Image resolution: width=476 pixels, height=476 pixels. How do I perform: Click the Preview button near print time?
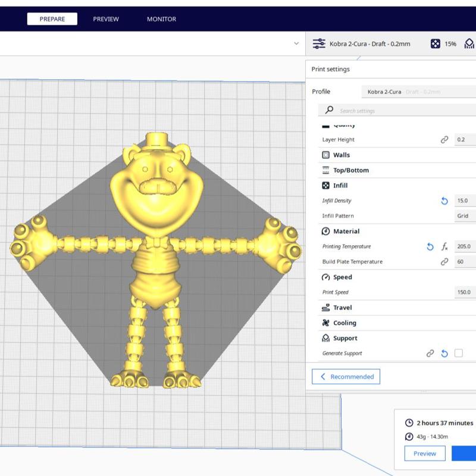click(x=425, y=453)
